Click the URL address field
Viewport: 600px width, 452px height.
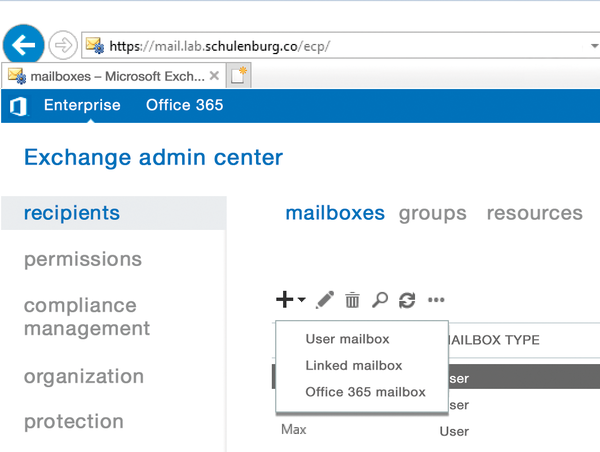click(x=341, y=46)
